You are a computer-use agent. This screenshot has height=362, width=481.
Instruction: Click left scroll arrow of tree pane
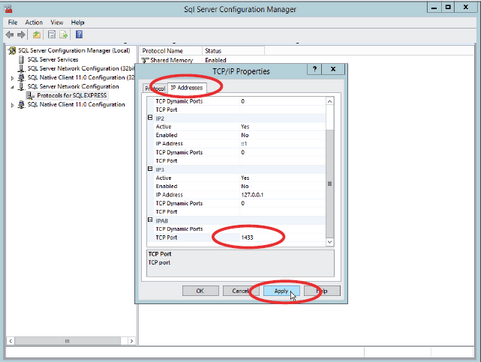11,341
